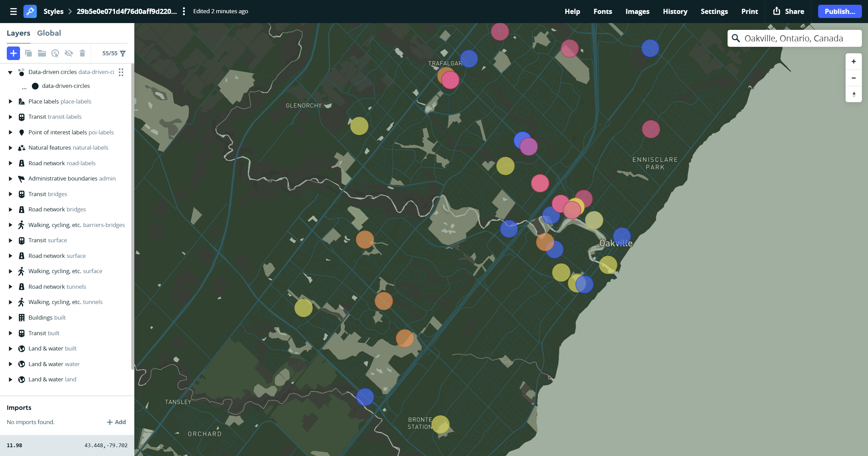Open the layer filter funnel icon

pos(123,54)
